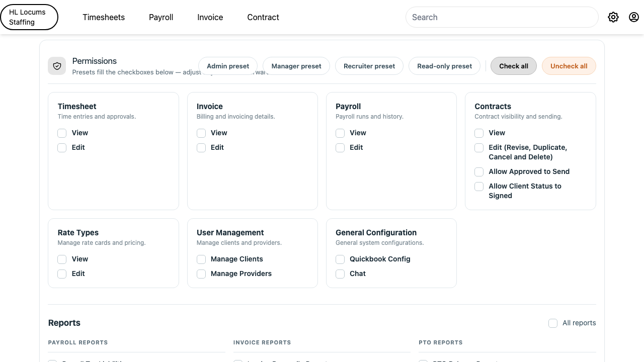This screenshot has width=644, height=362.
Task: Open the Payroll nav item
Action: coord(161,17)
